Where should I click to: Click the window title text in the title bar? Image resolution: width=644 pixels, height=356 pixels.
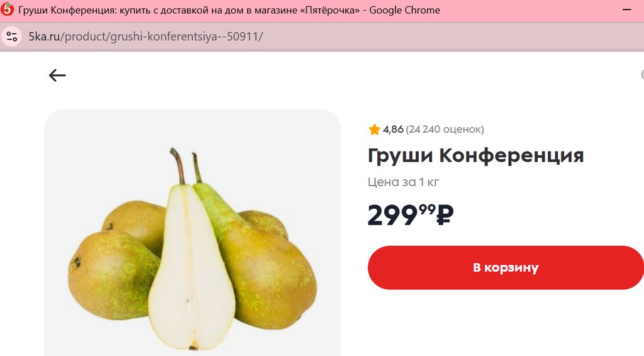[x=229, y=10]
